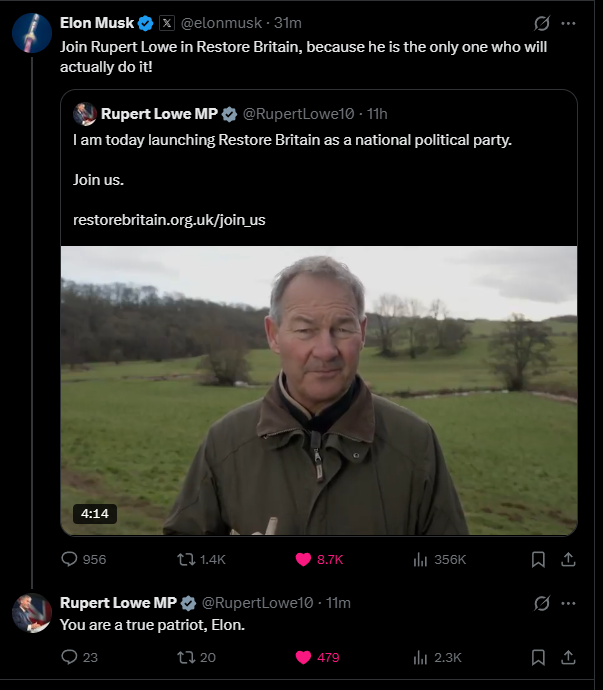View analytics of reply with 2.3K views

pyautogui.click(x=421, y=657)
